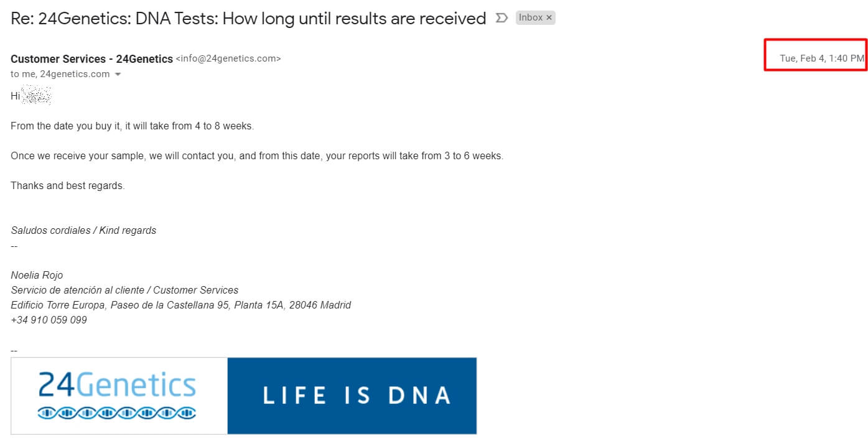Click the DNA helix graphic under the logo
This screenshot has width=868, height=441.
(x=117, y=412)
